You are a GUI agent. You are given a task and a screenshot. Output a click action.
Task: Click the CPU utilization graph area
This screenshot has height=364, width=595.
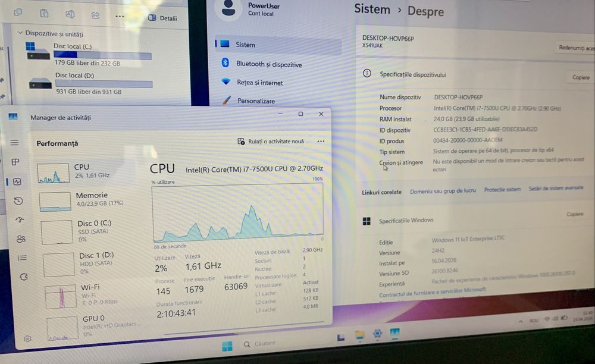click(x=237, y=213)
